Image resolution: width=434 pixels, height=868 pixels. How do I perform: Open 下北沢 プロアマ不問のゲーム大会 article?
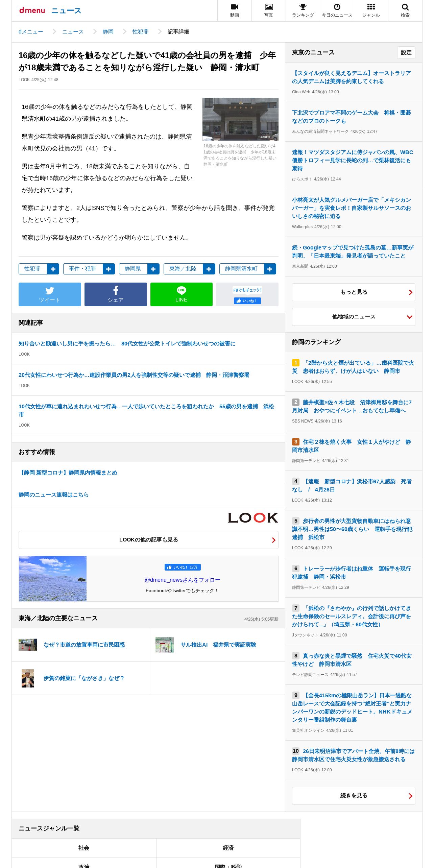point(352,117)
